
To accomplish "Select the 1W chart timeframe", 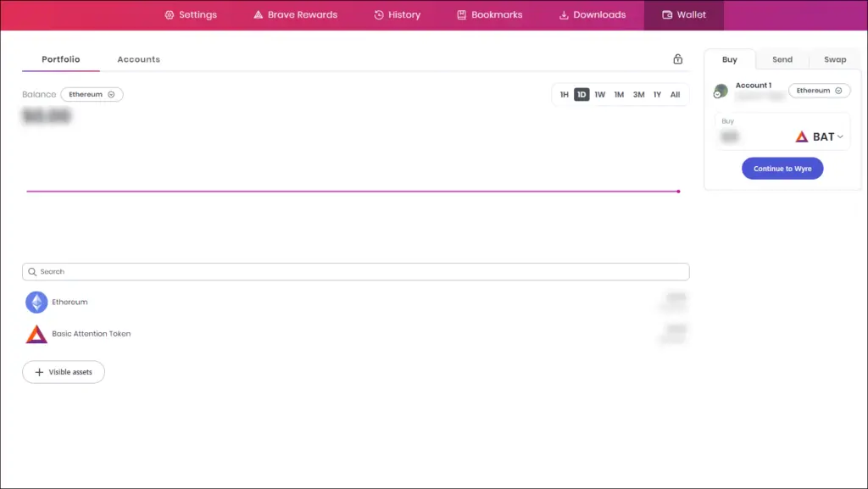I will point(599,95).
